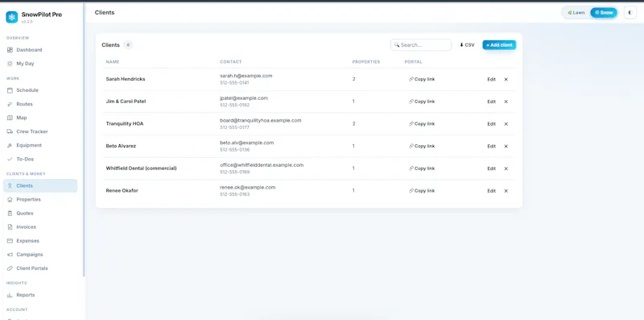Image resolution: width=644 pixels, height=320 pixels.
Task: Delete Beto Alvarez with the X icon
Action: pyautogui.click(x=506, y=146)
